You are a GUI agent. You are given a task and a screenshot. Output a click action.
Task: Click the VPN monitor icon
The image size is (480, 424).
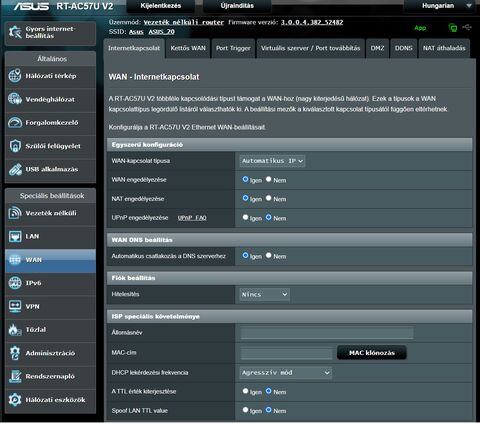pos(15,306)
